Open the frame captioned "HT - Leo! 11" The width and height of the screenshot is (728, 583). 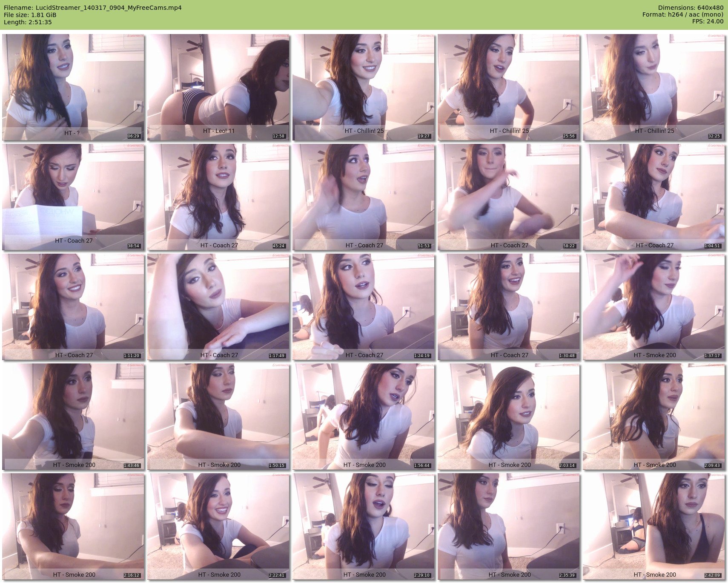coord(218,87)
